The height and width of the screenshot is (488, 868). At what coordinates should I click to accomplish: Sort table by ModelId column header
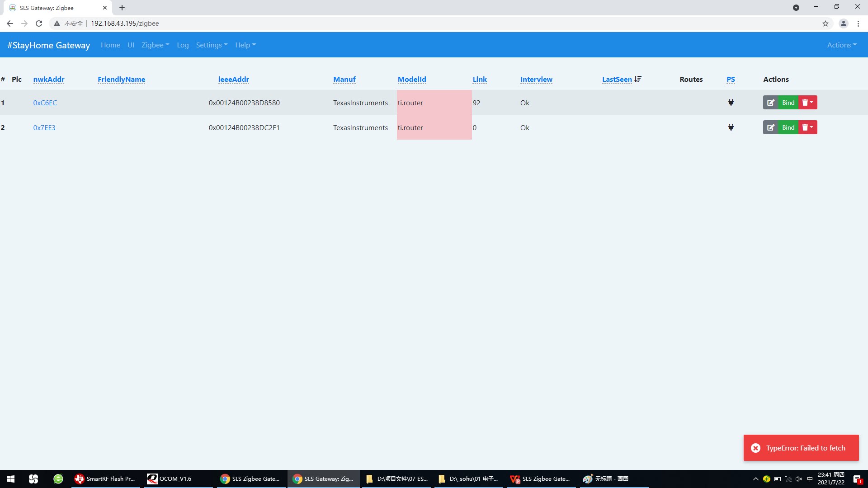pyautogui.click(x=411, y=79)
